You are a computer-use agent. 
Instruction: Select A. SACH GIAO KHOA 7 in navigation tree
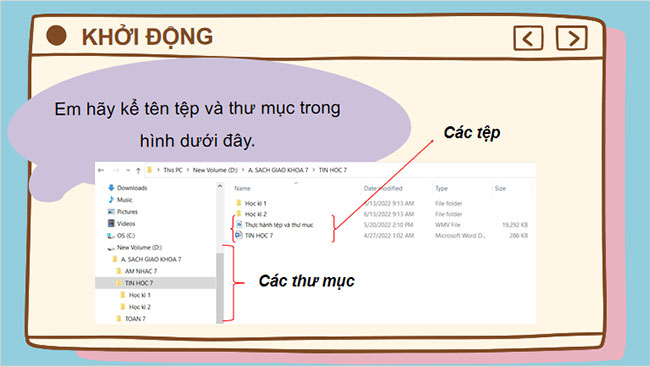click(151, 259)
